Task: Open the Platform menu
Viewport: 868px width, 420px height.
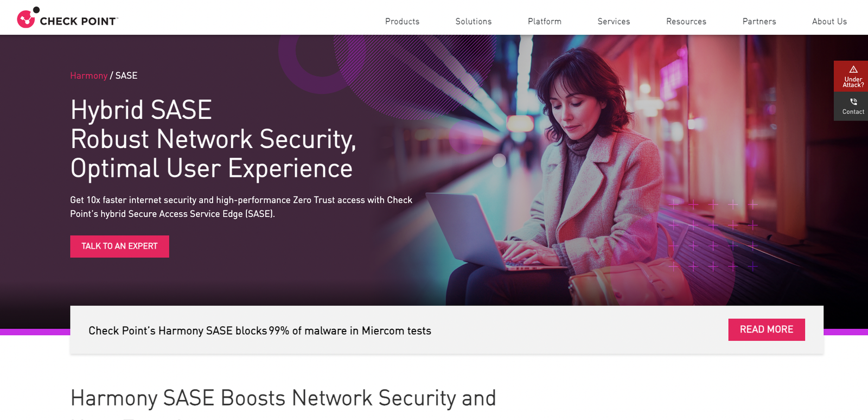Action: coord(544,22)
